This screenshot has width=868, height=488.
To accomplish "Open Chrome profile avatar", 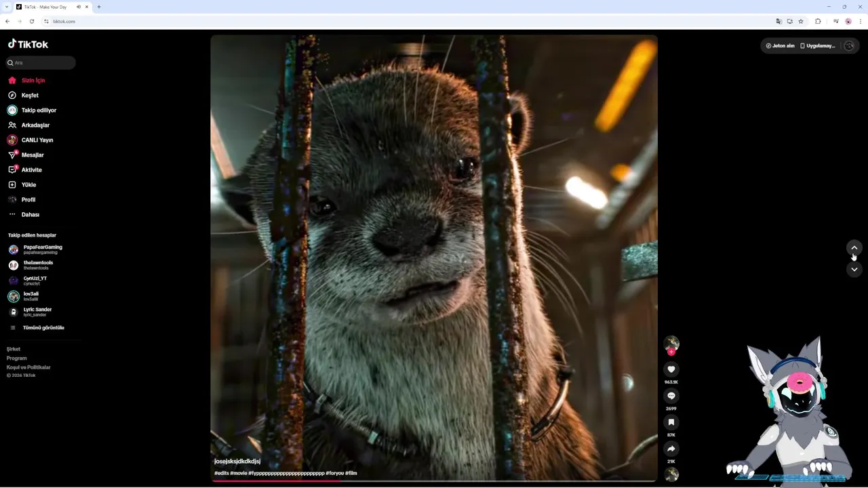I will (x=848, y=21).
